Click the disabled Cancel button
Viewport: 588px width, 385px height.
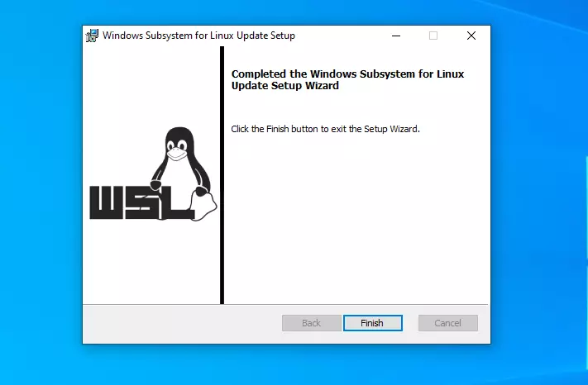(448, 323)
